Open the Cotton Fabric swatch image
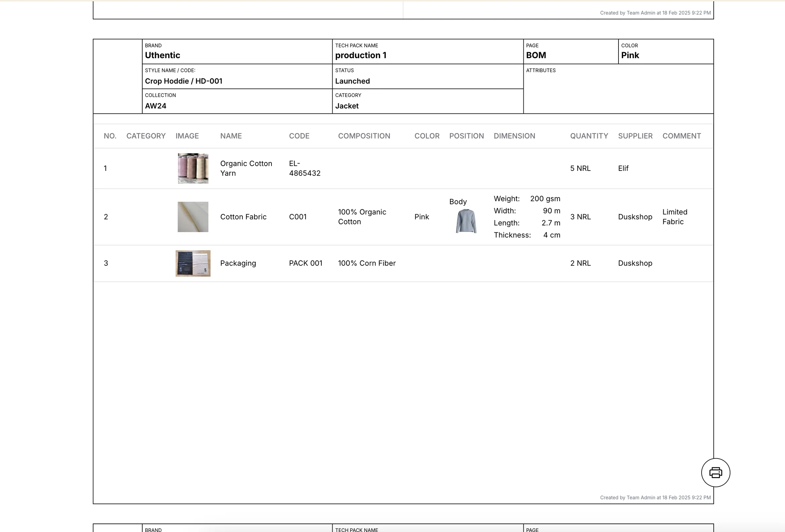Viewport: 785px width, 532px height. pyautogui.click(x=193, y=217)
